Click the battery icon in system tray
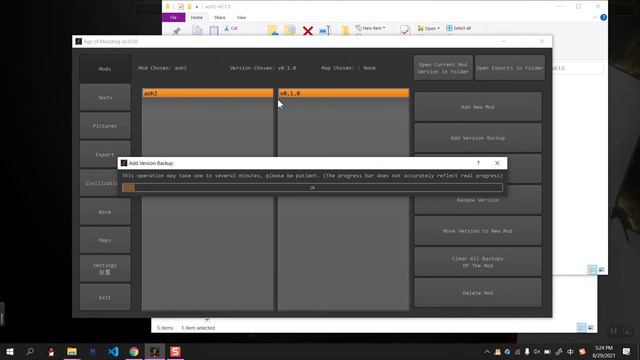The height and width of the screenshot is (360, 640). (x=547, y=352)
